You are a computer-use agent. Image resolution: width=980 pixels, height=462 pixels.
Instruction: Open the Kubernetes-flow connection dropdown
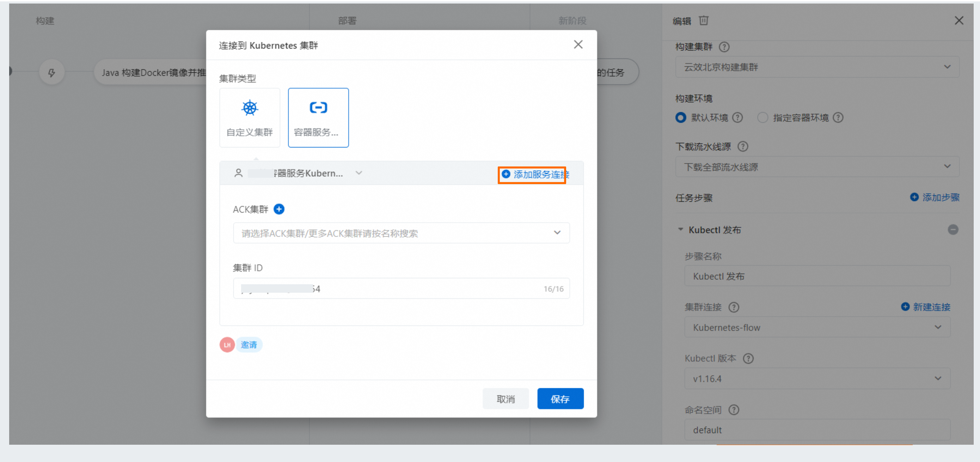coord(817,327)
